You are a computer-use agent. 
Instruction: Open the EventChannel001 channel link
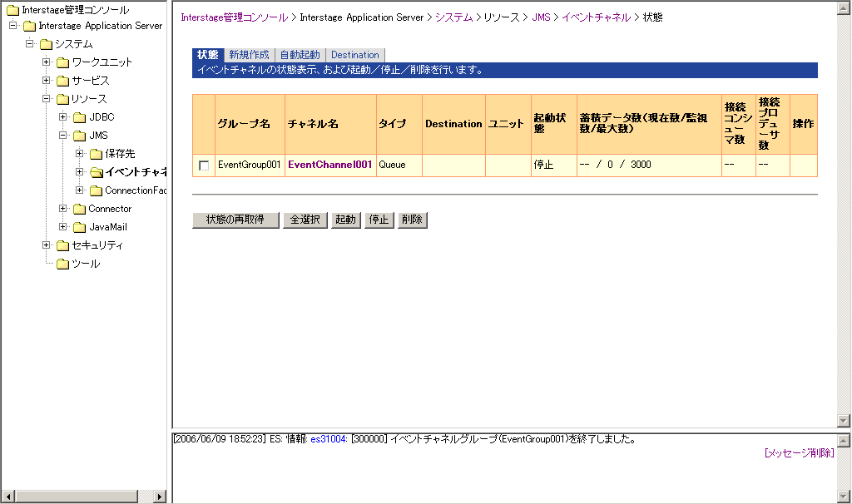click(329, 165)
